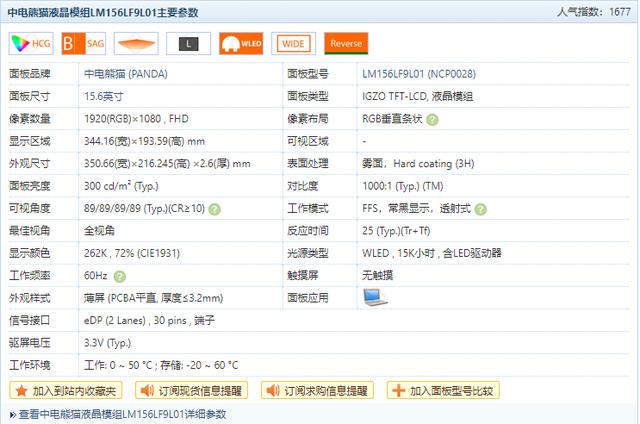
Task: Click the Reverse scan badge
Action: [346, 43]
